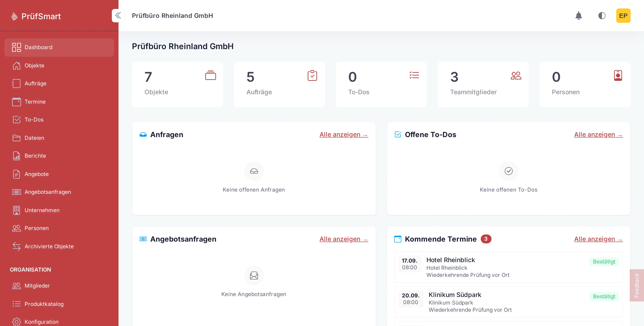
Task: Open Produktkatalog menu entry
Action: [59, 304]
